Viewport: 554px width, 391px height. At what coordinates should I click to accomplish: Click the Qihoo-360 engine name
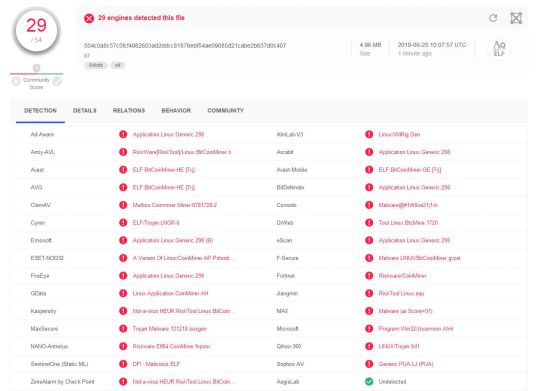point(289,346)
